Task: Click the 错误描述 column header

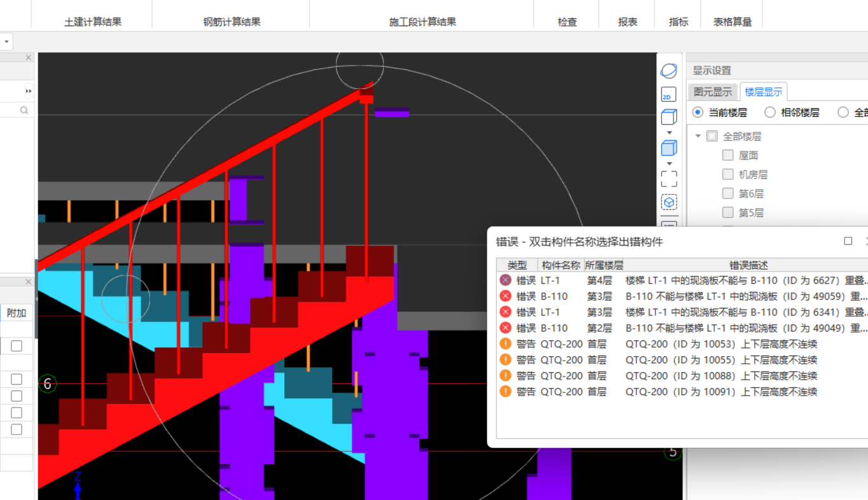Action: (x=748, y=265)
